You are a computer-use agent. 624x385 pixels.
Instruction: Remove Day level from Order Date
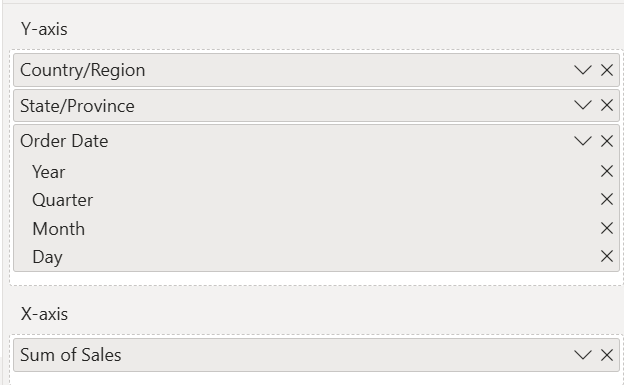[606, 256]
